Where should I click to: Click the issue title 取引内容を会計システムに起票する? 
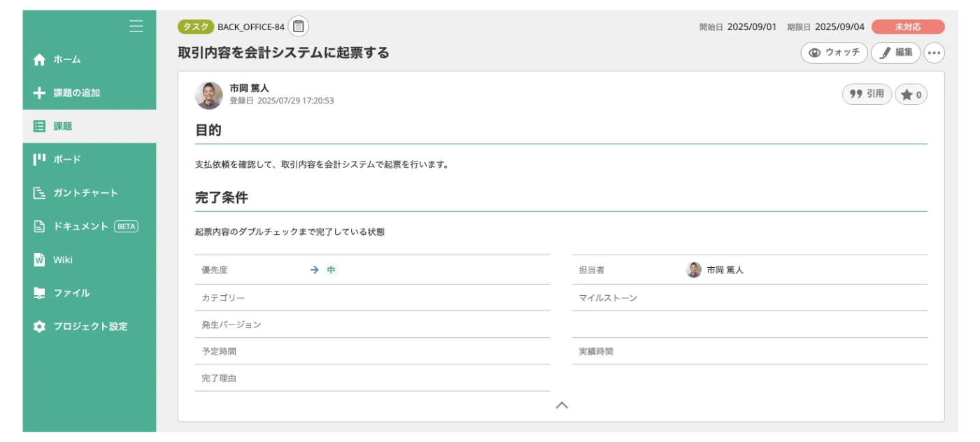(x=283, y=53)
